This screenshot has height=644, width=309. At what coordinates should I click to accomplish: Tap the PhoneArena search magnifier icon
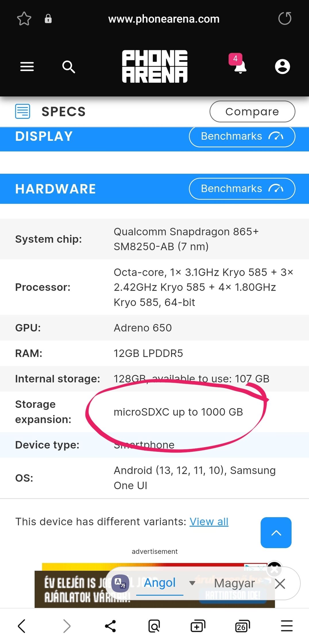pyautogui.click(x=69, y=67)
